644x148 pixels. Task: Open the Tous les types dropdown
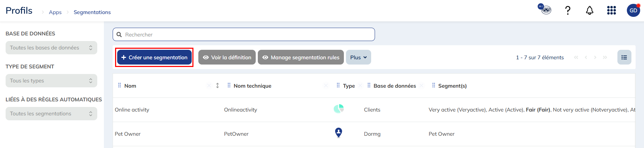click(51, 81)
